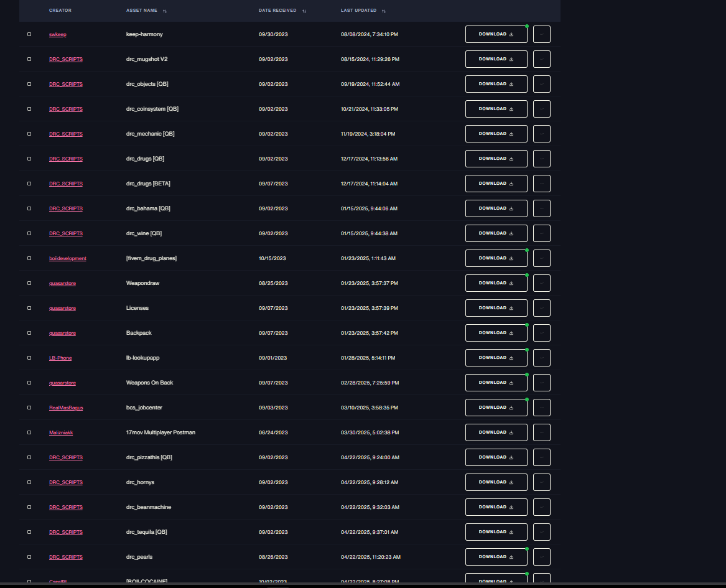Expand actions menu for 17mov Multiplayer Postman

coord(542,432)
